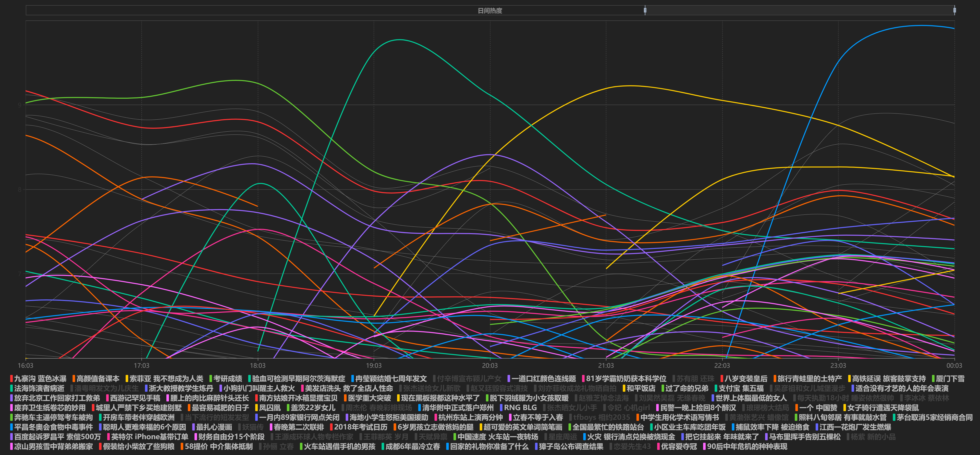Toggle 旅行青蛙里的土特产 legend item
980x455 pixels.
pos(808,378)
